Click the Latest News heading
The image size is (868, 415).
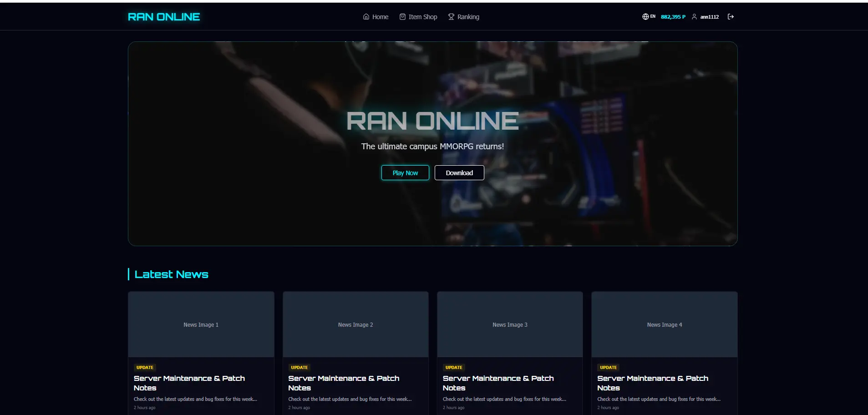tap(172, 274)
